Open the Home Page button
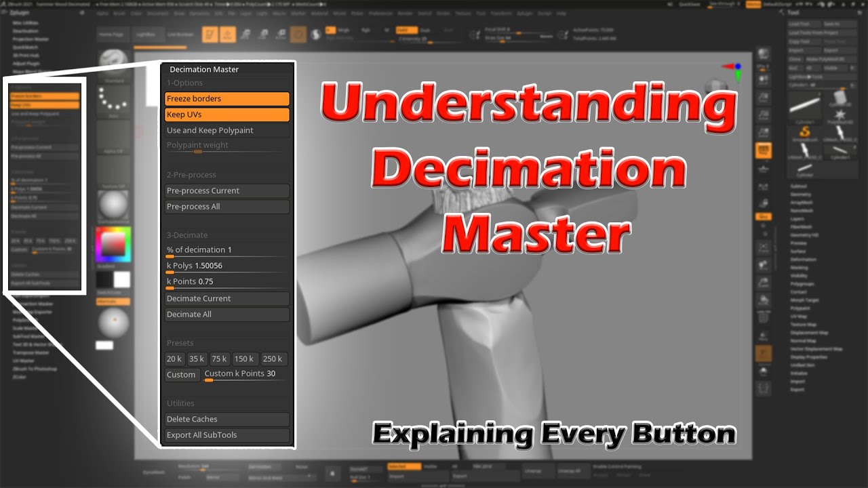This screenshot has width=868, height=488. [x=111, y=34]
